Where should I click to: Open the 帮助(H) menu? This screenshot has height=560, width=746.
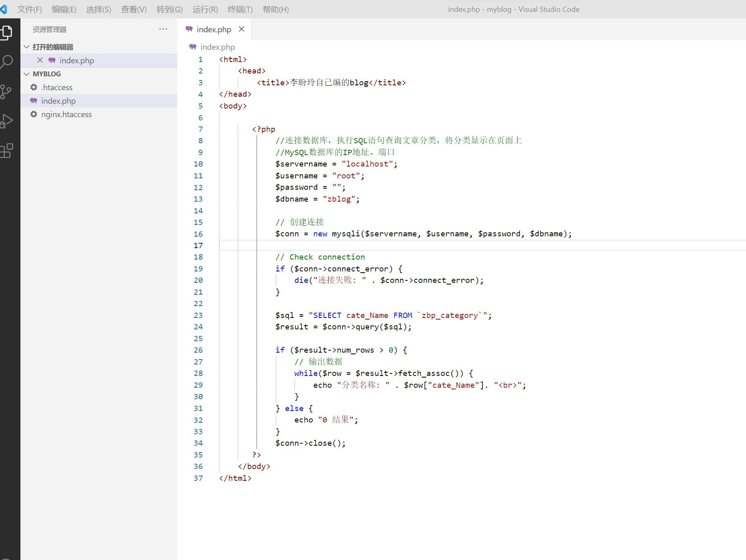coord(276,9)
